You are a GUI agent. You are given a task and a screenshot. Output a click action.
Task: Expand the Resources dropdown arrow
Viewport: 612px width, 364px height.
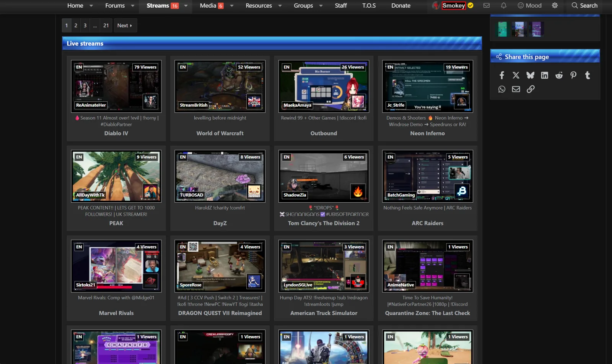pos(280,6)
